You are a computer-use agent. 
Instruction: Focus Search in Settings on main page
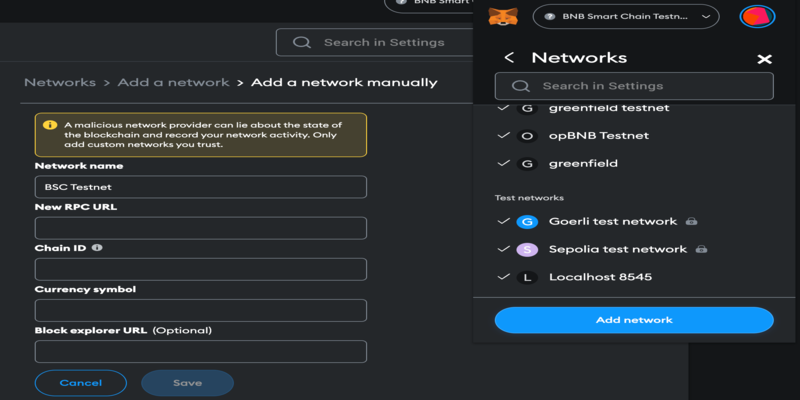click(375, 42)
